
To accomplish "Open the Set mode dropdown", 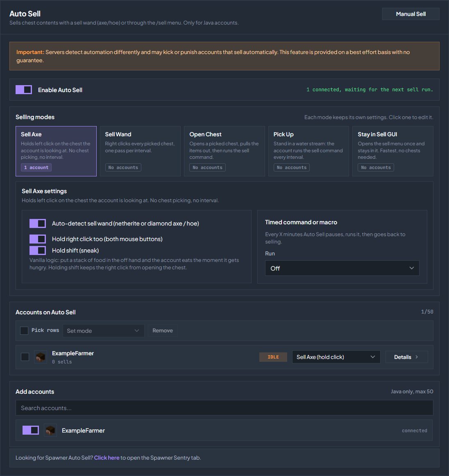I will 103,331.
